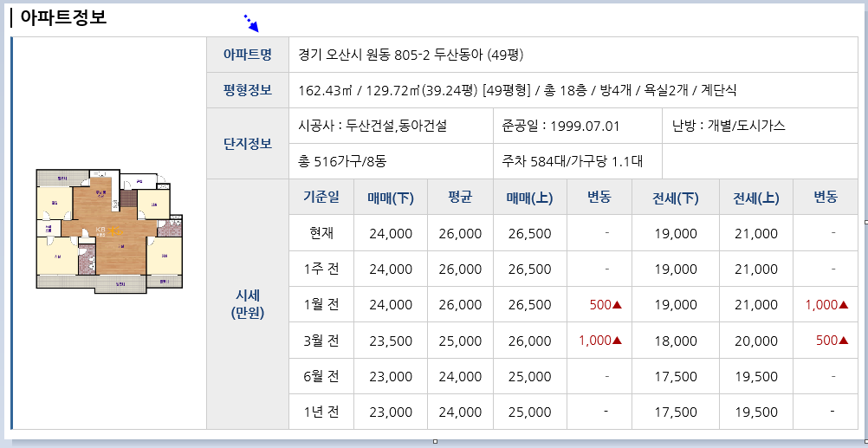Click 변동 header beside 전세(上)
Image resolution: width=868 pixels, height=448 pixels.
826,198
